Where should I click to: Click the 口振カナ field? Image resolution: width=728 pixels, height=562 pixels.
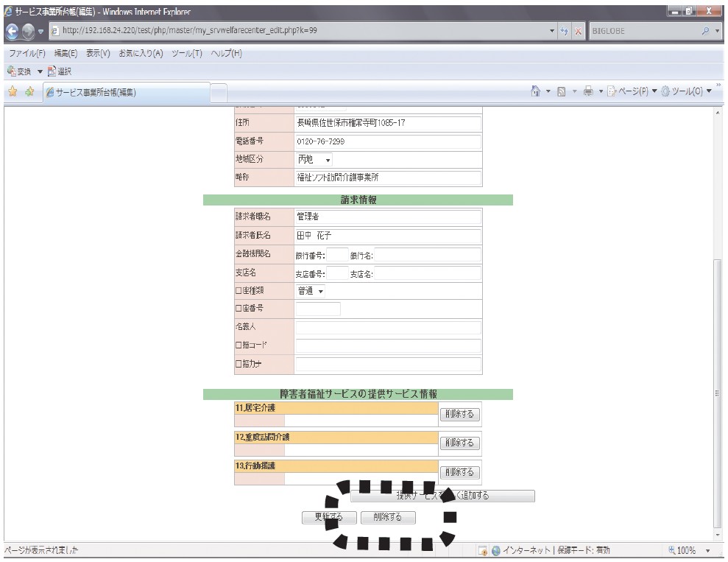click(x=388, y=364)
